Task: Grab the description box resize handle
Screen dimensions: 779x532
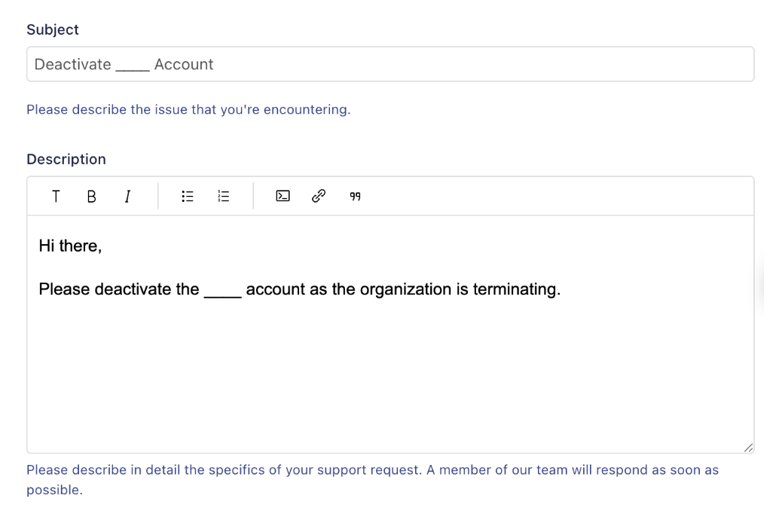Action: [x=747, y=448]
